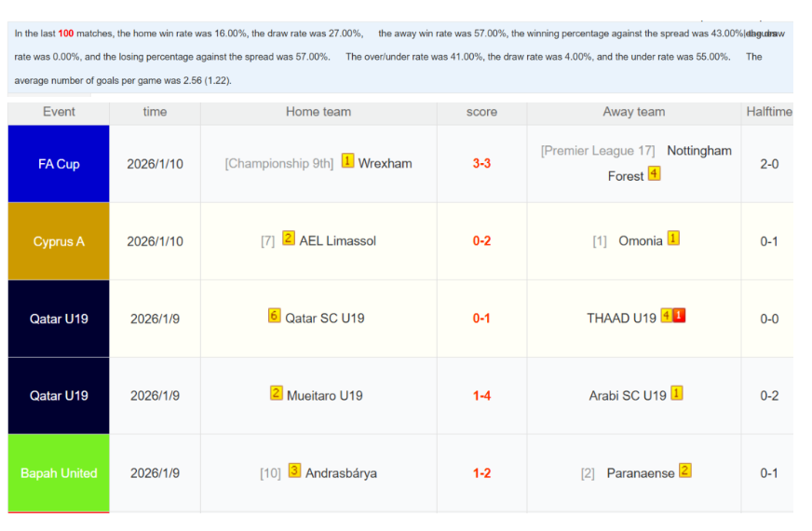Click AEL Limassol's yellow card icon
Image resolution: width=812 pixels, height=531 pixels.
[289, 238]
